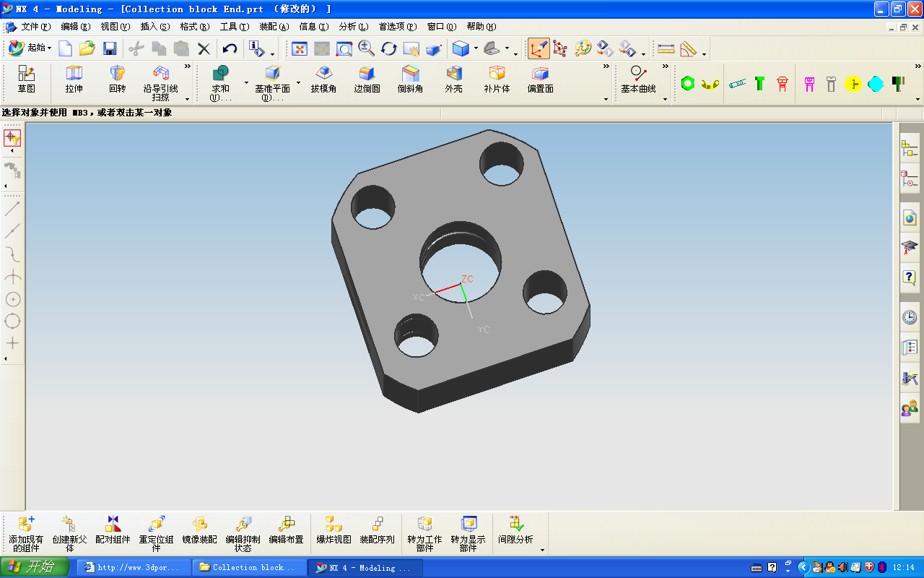
Task: Open the 插入 insert menu
Action: coord(155,27)
